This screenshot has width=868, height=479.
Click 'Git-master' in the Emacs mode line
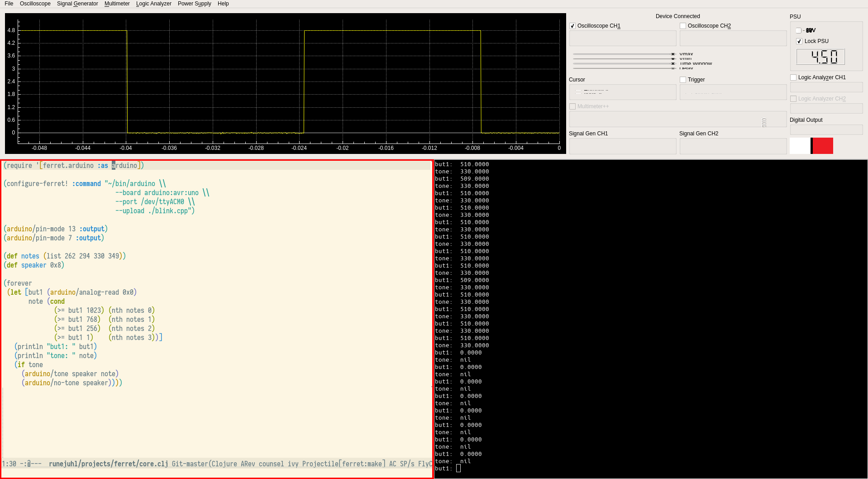[190, 464]
